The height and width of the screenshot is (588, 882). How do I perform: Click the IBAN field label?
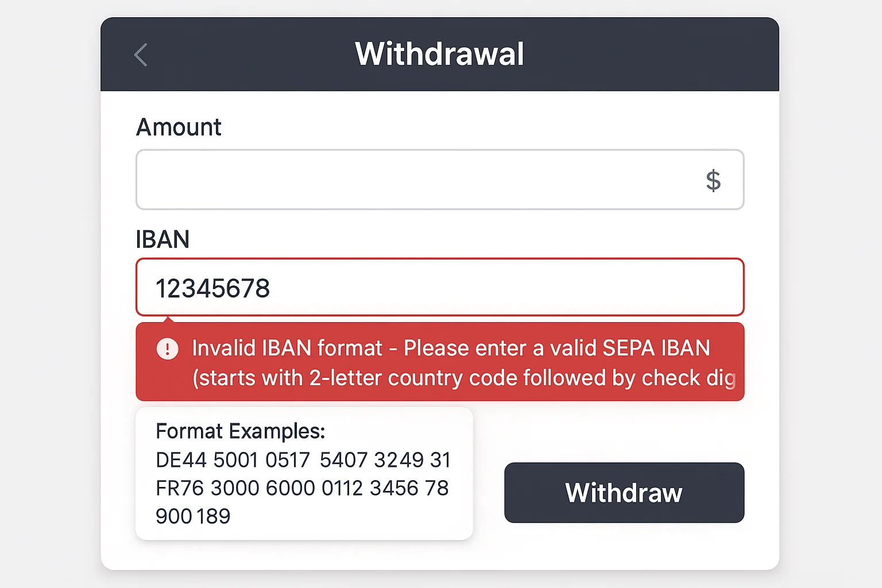(x=163, y=239)
